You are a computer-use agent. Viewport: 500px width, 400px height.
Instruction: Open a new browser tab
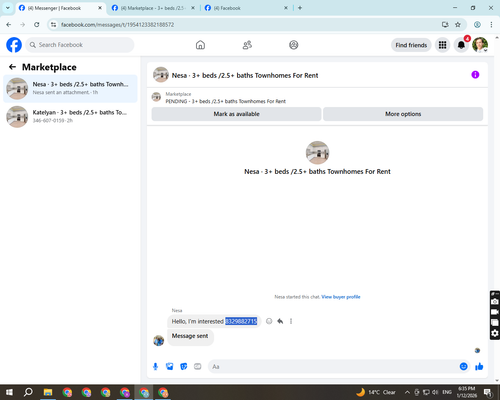tap(300, 8)
